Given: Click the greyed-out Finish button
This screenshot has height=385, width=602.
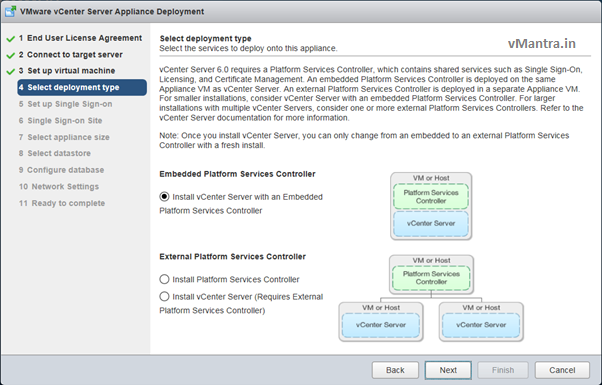Looking at the screenshot, I should [x=503, y=370].
